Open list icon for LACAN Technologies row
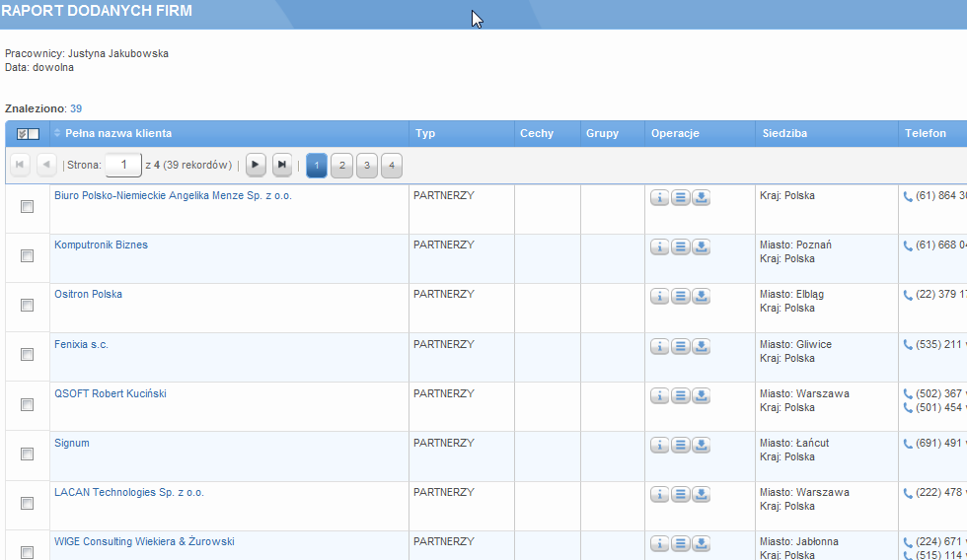This screenshot has width=967, height=560. (680, 495)
